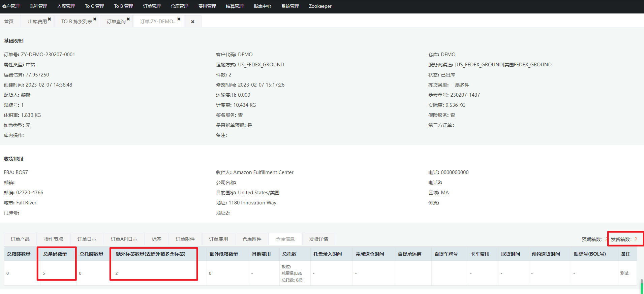644x294 pixels.
Task: Click the 测试 remark link
Action: pyautogui.click(x=624, y=273)
